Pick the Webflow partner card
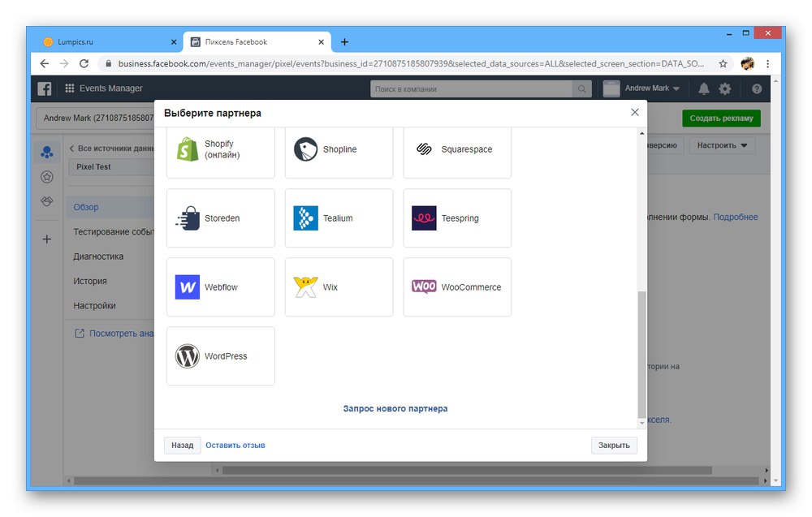Image resolution: width=812 pixels, height=517 pixels. pos(221,287)
